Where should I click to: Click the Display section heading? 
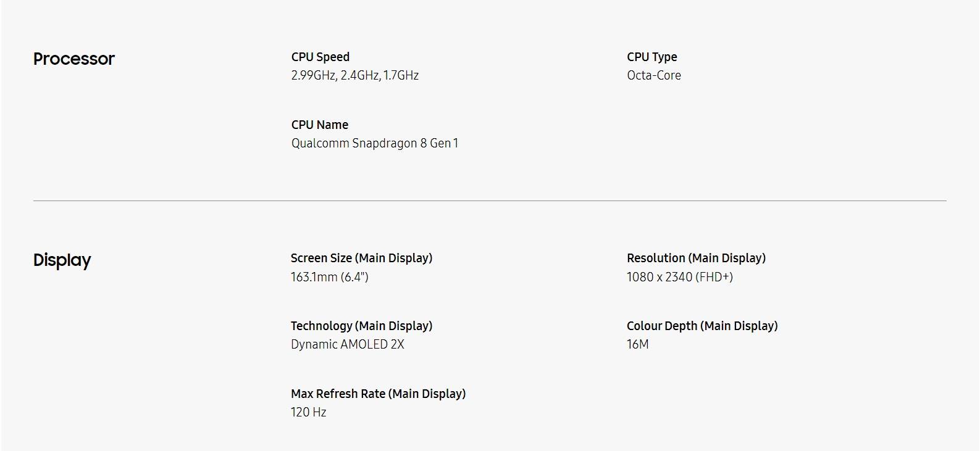62,260
